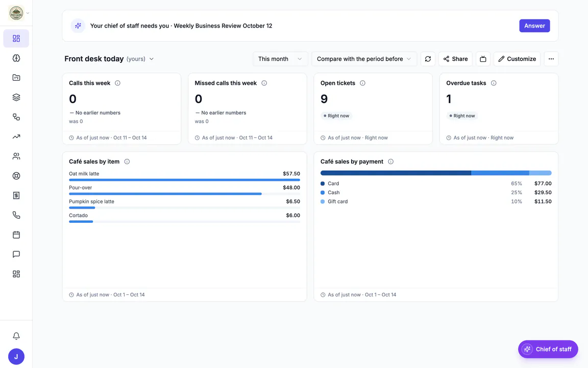Open the bottom apps grid icon in sidebar

coord(16,274)
